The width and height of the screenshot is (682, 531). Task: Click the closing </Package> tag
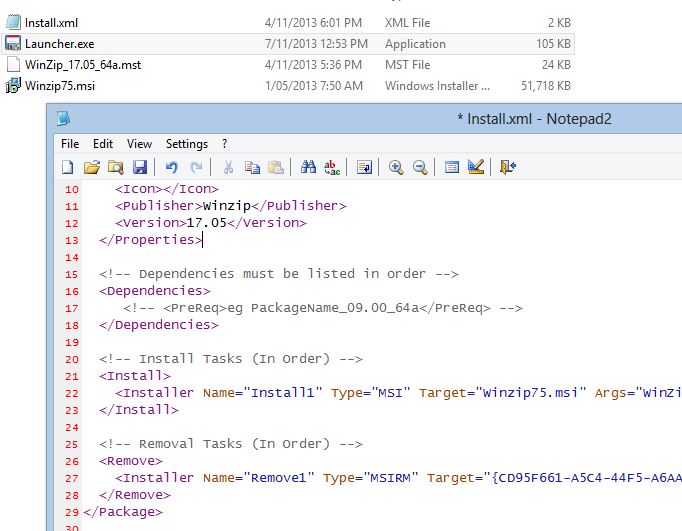coord(123,512)
